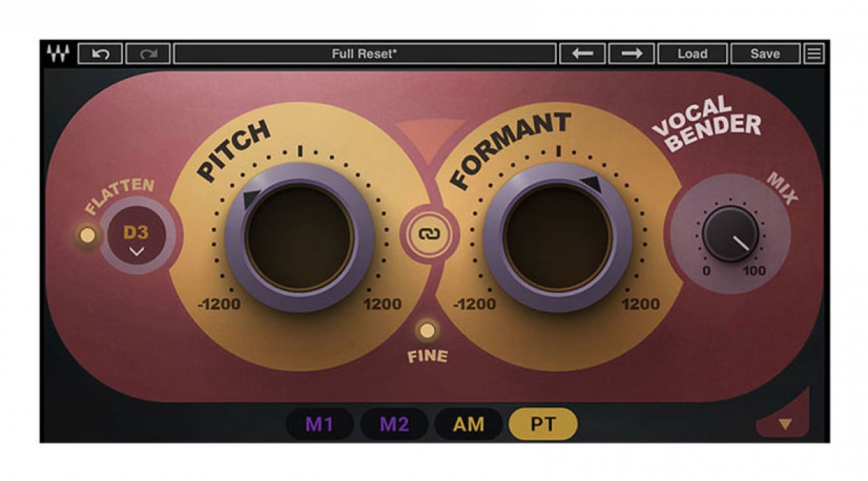Image resolution: width=868 pixels, height=481 pixels.
Task: Expand the panel with corner arrow
Action: coord(785,425)
